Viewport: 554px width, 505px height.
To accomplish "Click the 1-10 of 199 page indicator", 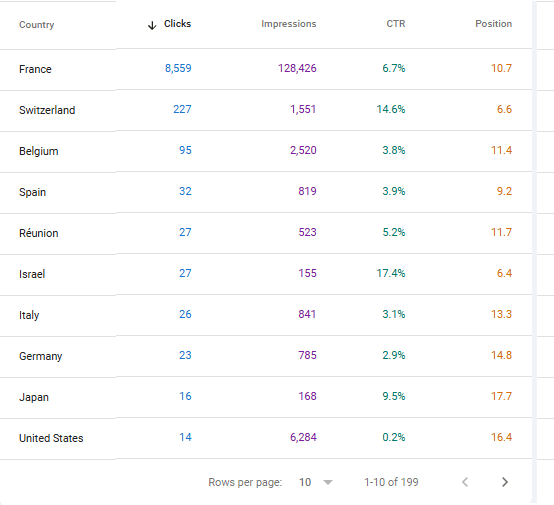I will [391, 482].
